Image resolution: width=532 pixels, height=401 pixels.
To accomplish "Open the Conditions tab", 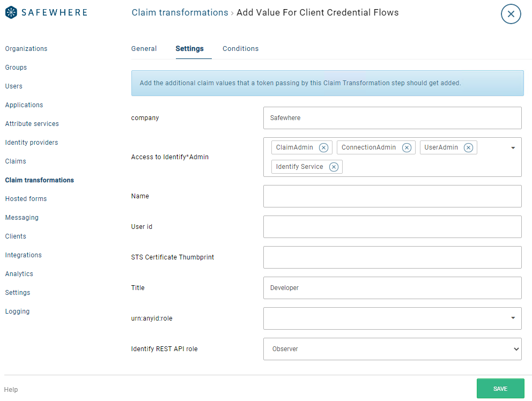I will point(241,48).
